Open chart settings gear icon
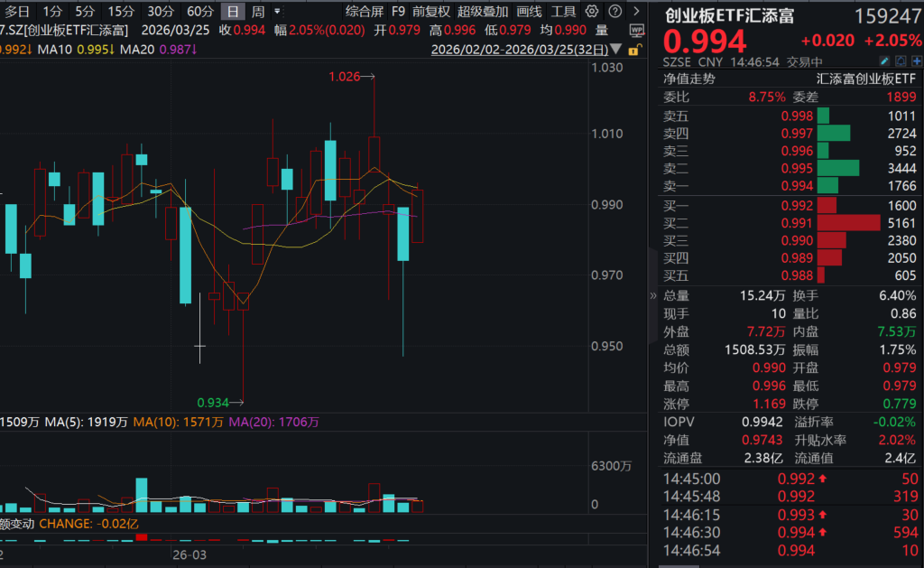Screen dimensions: 924x568 tap(592, 12)
